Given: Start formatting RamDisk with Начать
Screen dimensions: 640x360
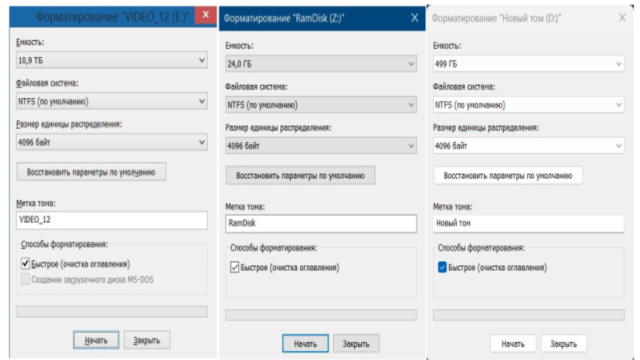Looking at the screenshot, I should coord(305,344).
